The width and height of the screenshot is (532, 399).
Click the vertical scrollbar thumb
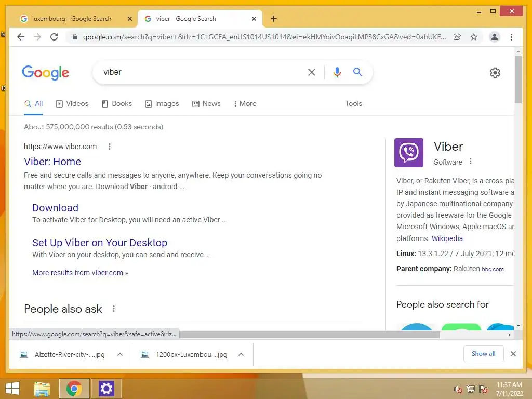pos(518,79)
